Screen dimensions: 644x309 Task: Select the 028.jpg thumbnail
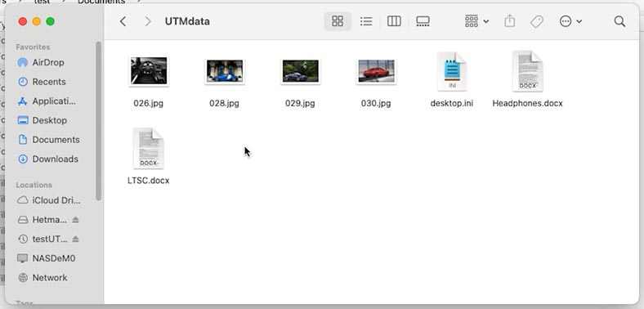225,71
